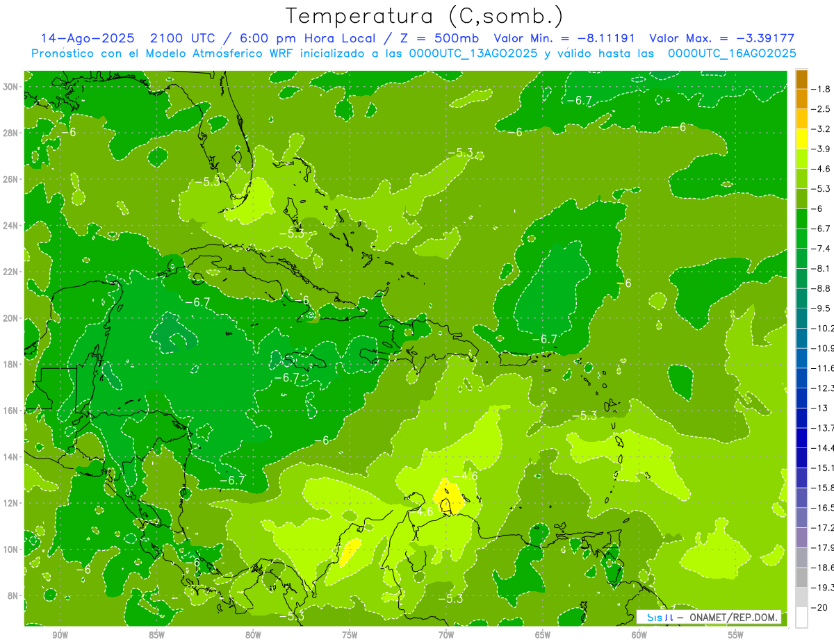Viewport: 834px width, 644px height.
Task: Click the 85W longitude axis label
Action: point(156,635)
